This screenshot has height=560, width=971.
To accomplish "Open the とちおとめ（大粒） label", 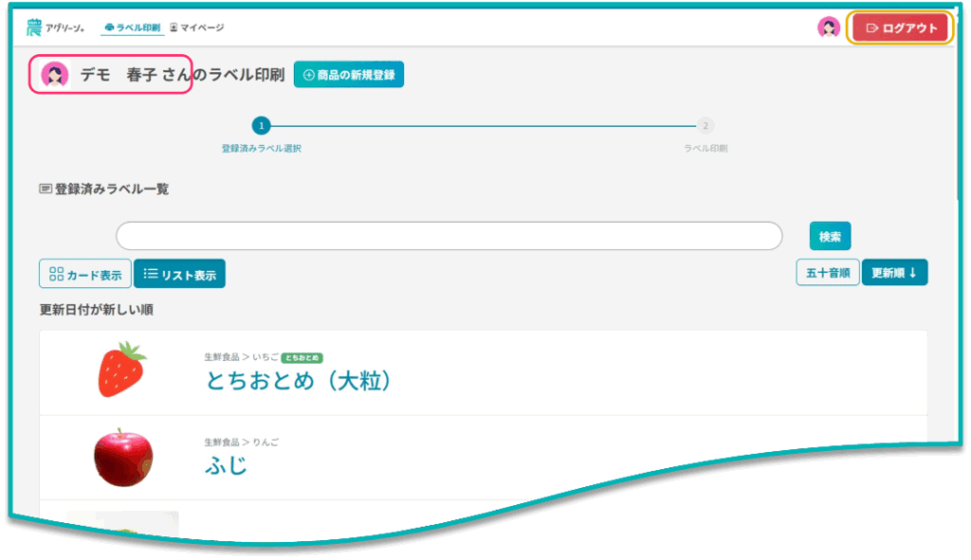I will tap(299, 380).
